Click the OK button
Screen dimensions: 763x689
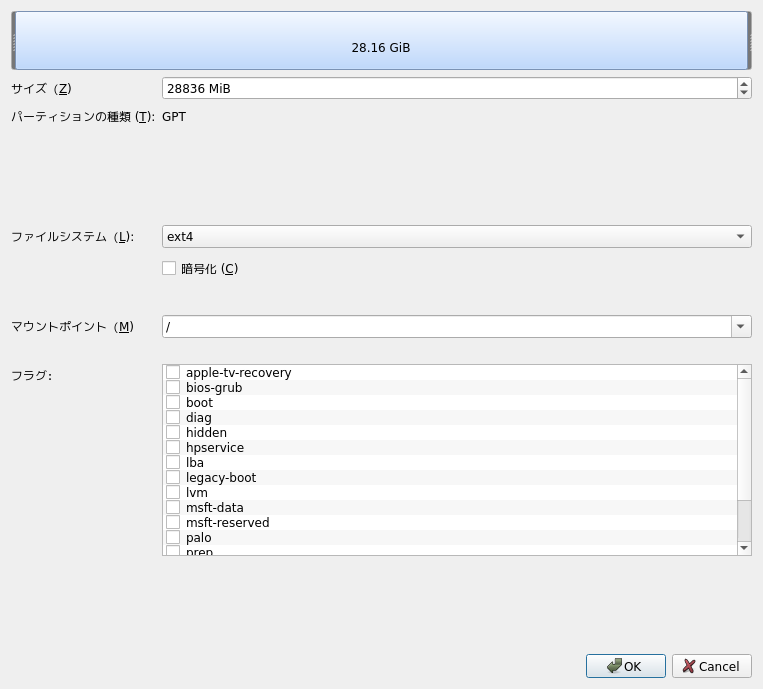coord(625,666)
